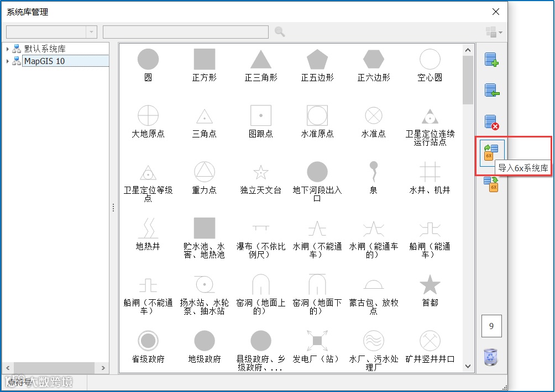Select the 窑洞（地面上的）symbol
Image resolution: width=555 pixels, height=392 pixels.
(x=261, y=294)
